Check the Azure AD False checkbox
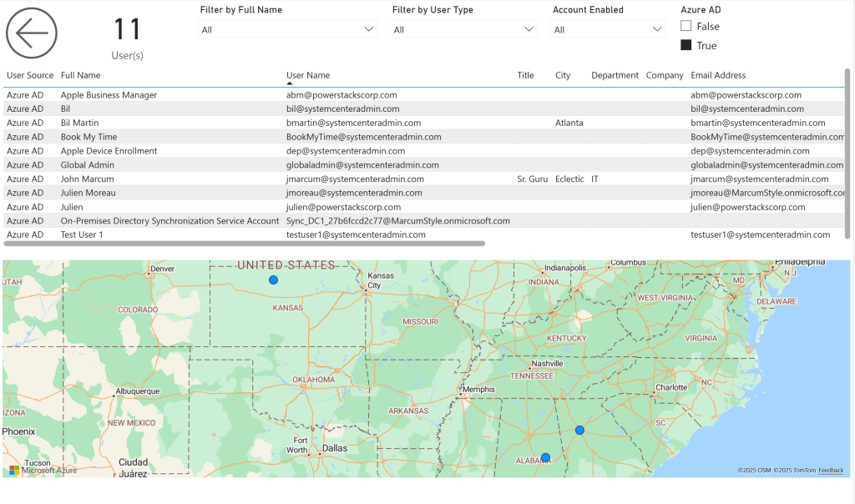 [686, 27]
